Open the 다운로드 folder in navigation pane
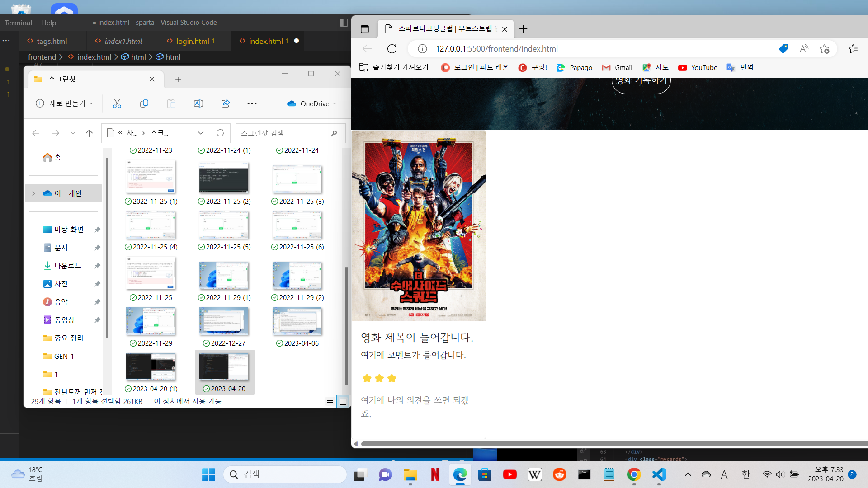Image resolution: width=868 pixels, height=488 pixels. point(68,266)
